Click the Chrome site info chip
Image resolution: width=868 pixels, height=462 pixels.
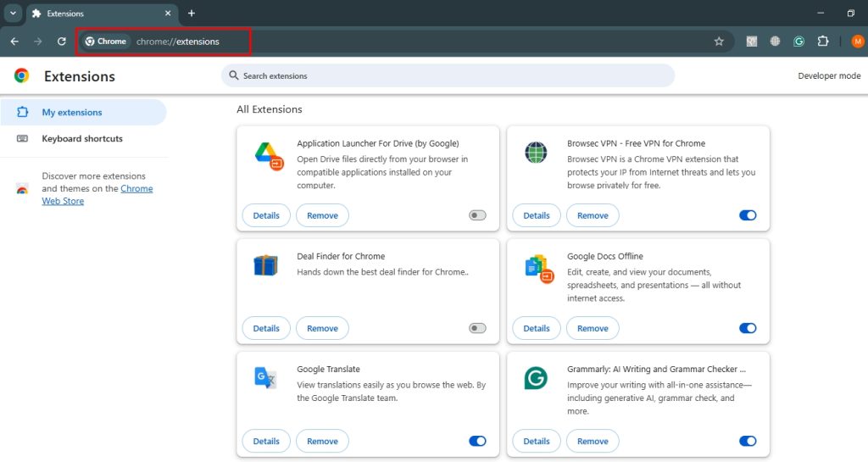tap(105, 42)
